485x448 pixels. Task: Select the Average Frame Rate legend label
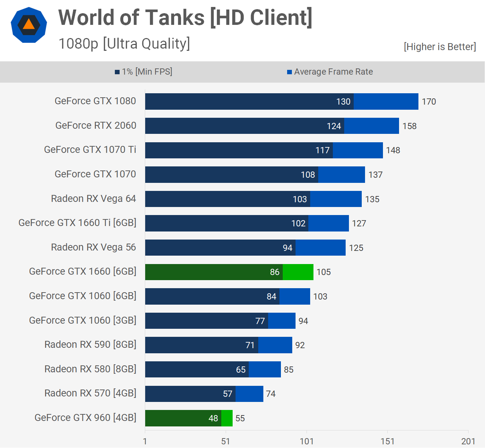(333, 72)
